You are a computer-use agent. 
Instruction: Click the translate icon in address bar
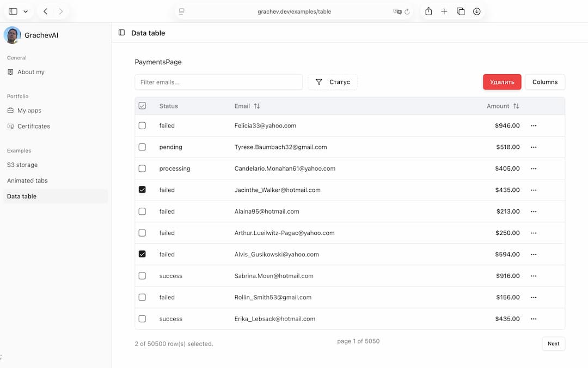pos(397,11)
